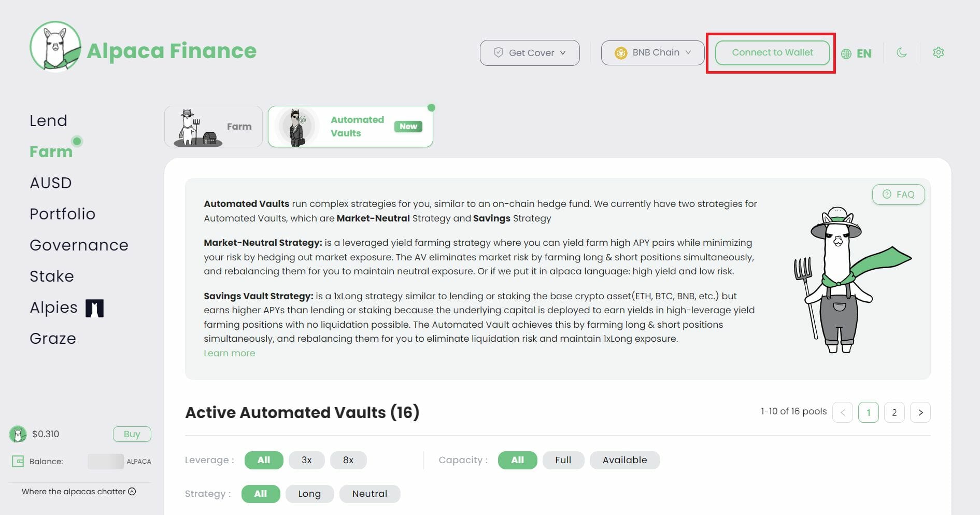The height and width of the screenshot is (515, 980).
Task: Click the Buy ALPACA button
Action: (x=132, y=434)
